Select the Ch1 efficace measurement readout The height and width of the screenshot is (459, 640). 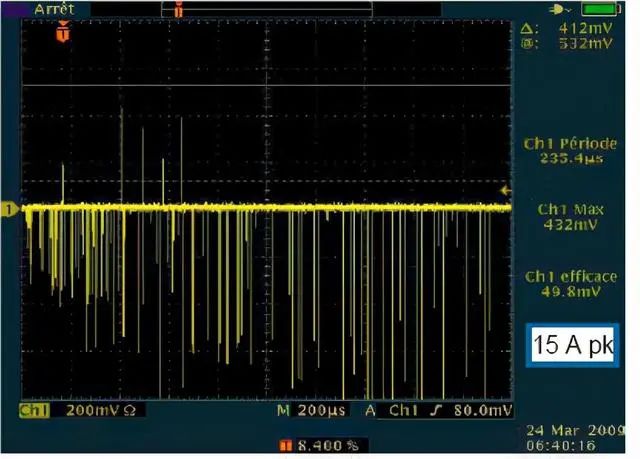[570, 283]
